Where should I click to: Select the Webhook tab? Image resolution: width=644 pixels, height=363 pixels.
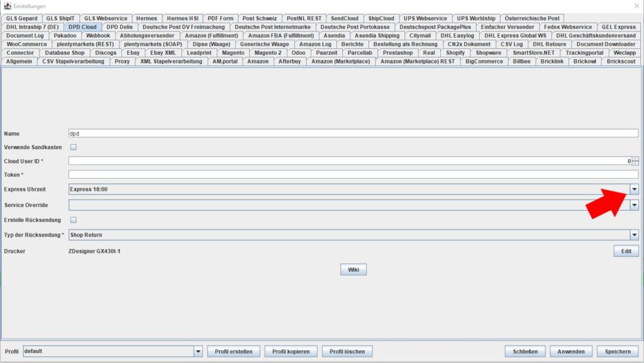tap(98, 36)
